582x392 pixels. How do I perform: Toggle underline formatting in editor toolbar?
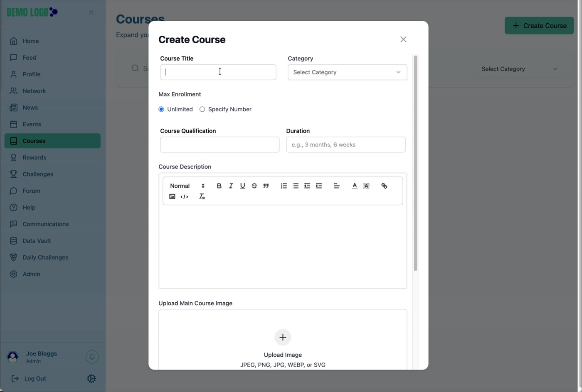242,186
